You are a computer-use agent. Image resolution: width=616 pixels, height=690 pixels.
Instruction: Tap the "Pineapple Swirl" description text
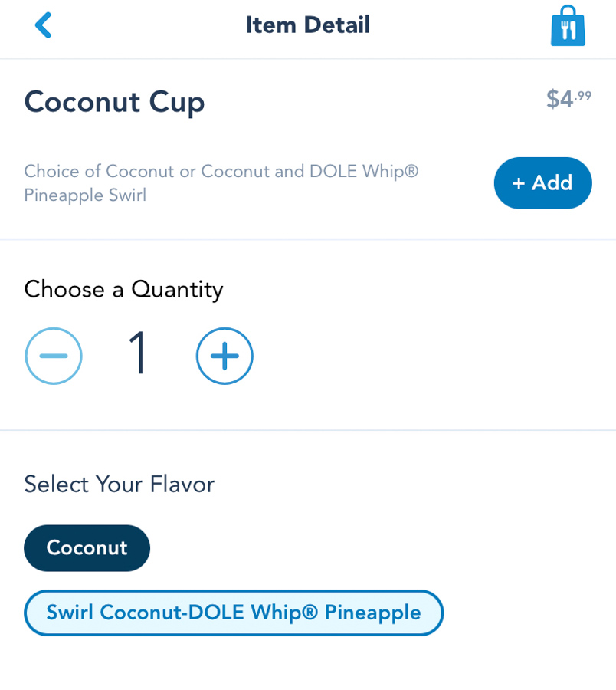(85, 195)
